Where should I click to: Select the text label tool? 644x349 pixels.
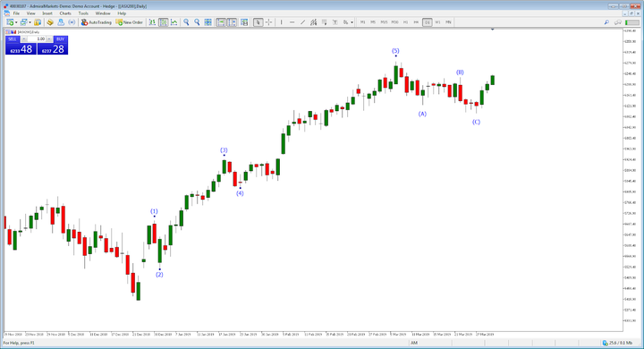[x=335, y=22]
